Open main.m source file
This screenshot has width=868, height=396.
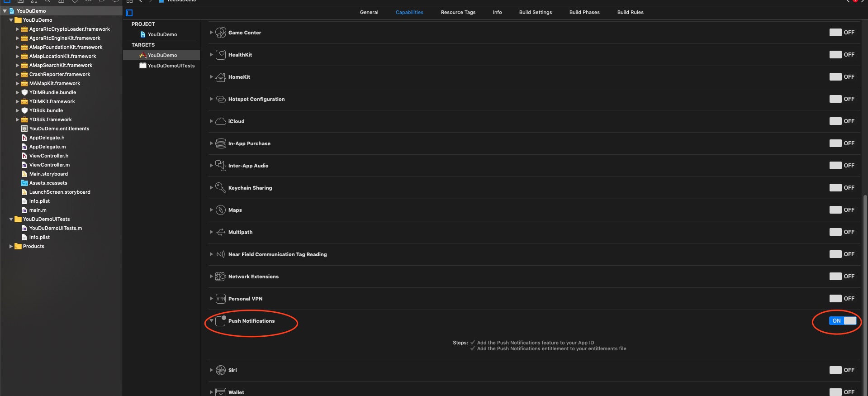tap(38, 210)
